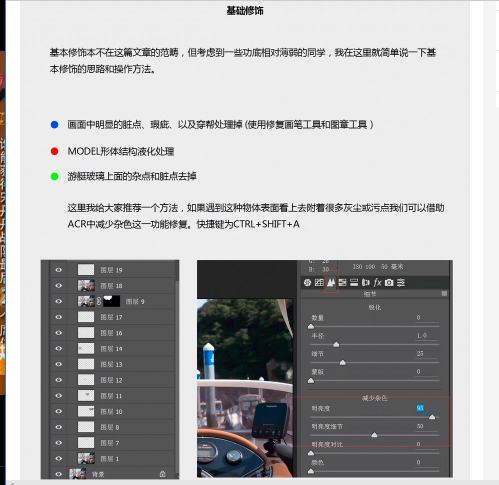
Task: Click the 细节 slider handle under sharpening
Action: click(x=342, y=362)
